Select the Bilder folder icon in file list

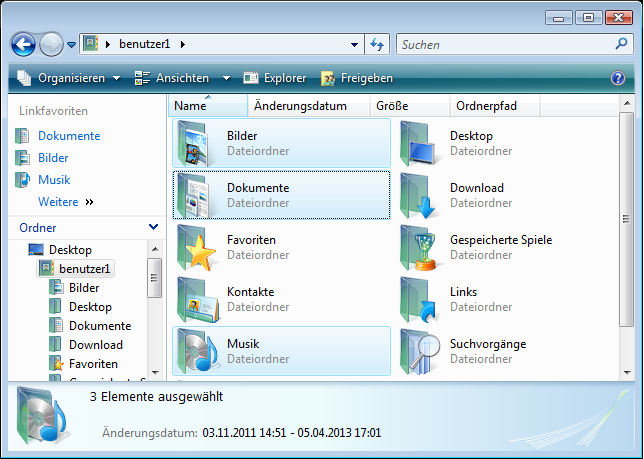click(x=193, y=143)
